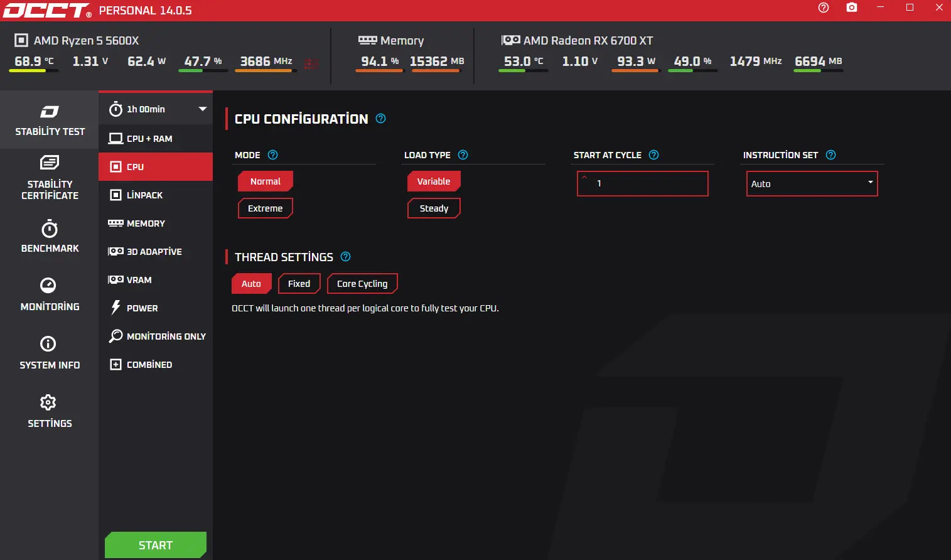Click the CPU clock reading 3686 MHz

(x=266, y=61)
